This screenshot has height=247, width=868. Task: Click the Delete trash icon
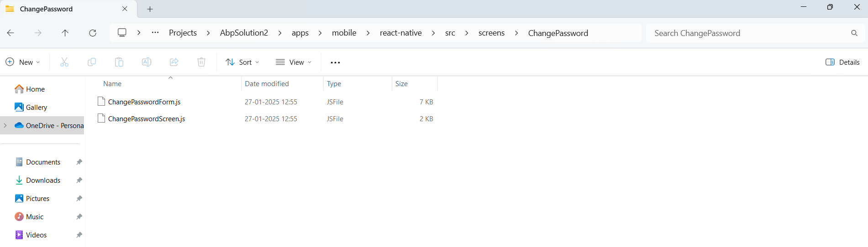(x=201, y=62)
